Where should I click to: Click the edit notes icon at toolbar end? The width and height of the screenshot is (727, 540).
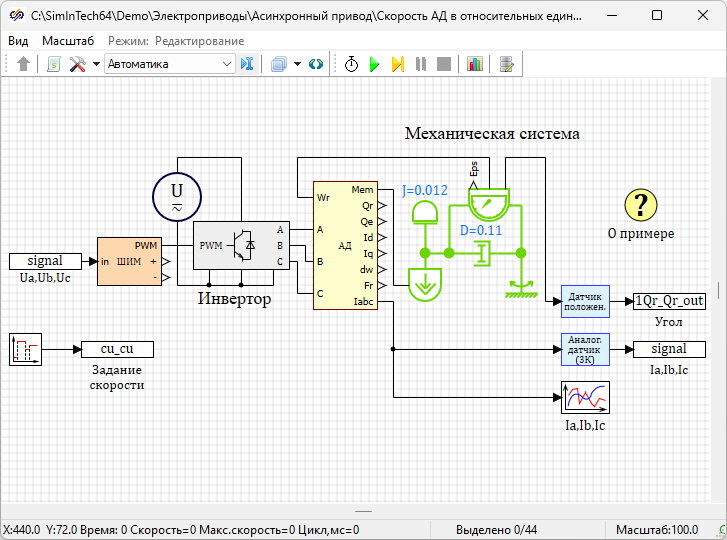click(x=507, y=64)
